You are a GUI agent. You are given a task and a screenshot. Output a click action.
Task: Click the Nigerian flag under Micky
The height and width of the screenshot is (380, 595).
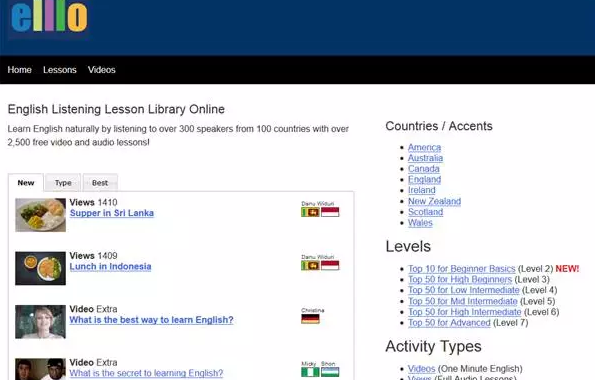pos(310,372)
